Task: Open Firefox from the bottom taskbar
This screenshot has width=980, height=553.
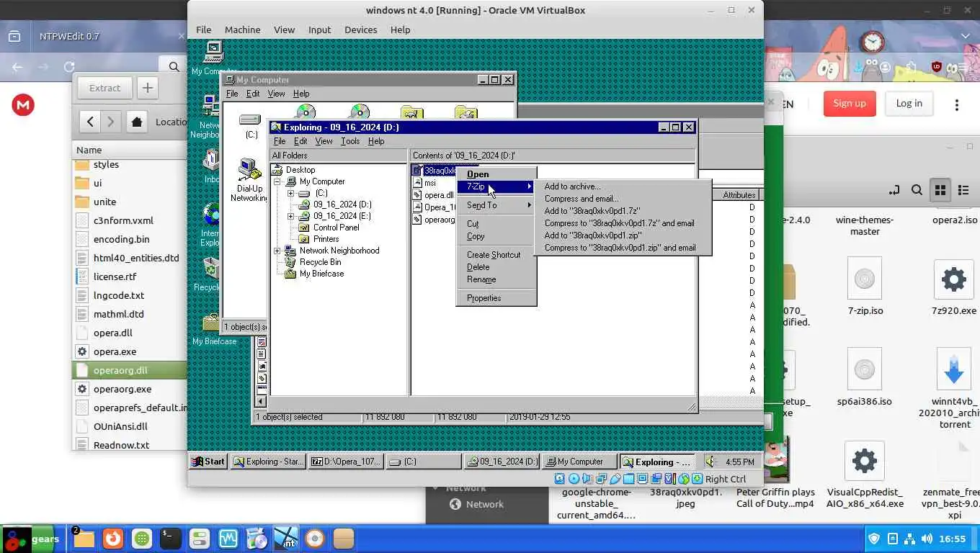Action: pyautogui.click(x=112, y=538)
